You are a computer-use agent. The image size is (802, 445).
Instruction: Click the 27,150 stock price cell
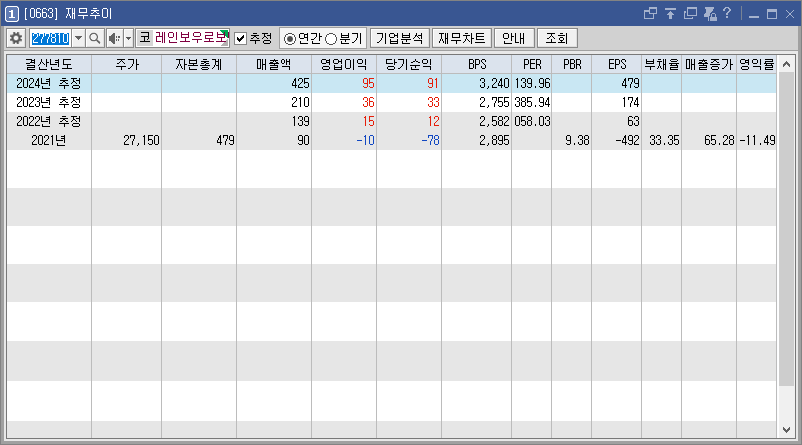coord(127,140)
